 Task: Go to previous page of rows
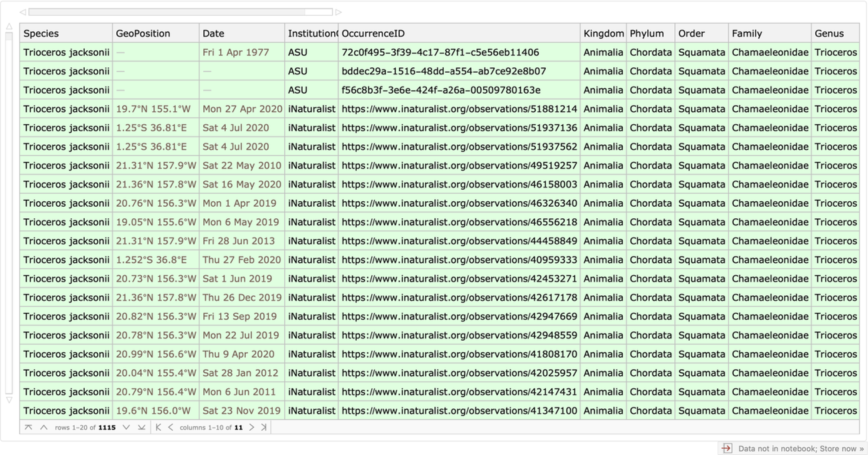pyautogui.click(x=44, y=427)
